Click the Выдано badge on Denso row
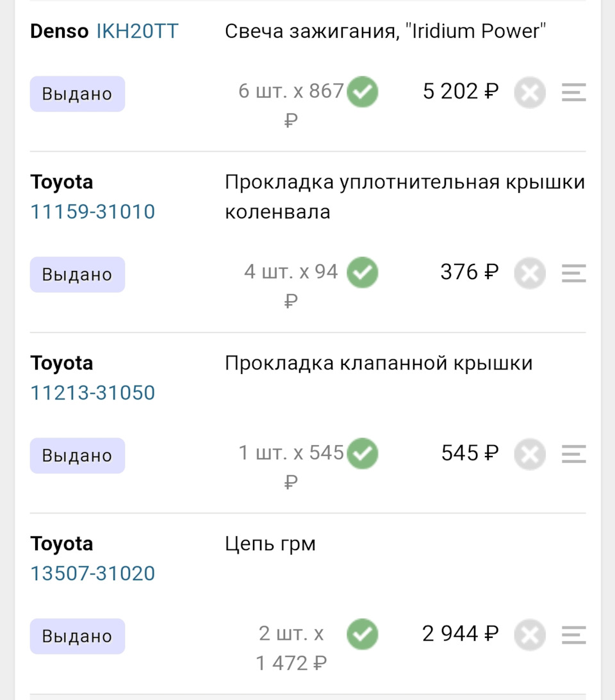 [x=77, y=94]
